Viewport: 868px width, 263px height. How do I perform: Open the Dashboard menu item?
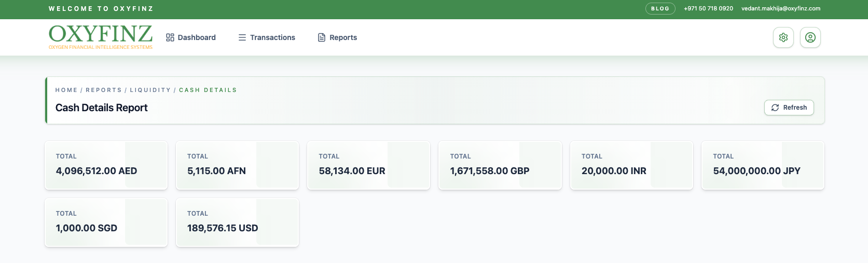point(191,37)
